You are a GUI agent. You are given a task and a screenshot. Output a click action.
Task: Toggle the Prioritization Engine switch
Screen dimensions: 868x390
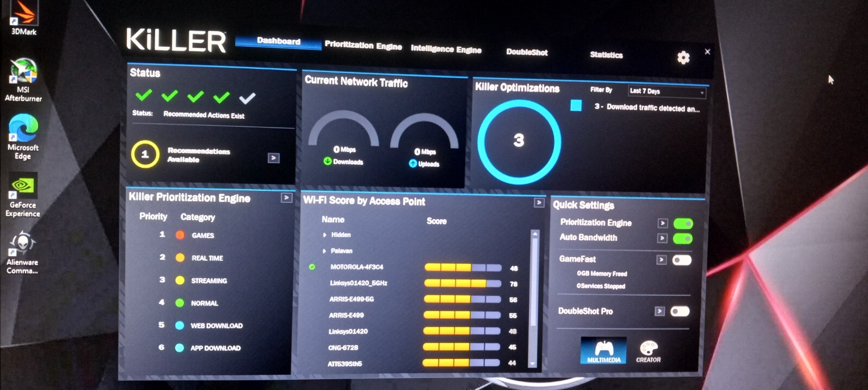pyautogui.click(x=682, y=223)
